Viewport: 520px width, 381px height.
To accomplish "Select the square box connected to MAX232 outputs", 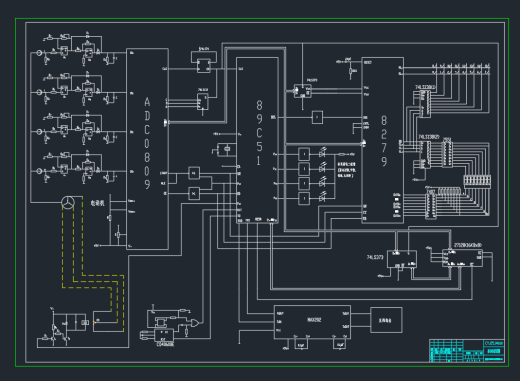I will pos(386,320).
